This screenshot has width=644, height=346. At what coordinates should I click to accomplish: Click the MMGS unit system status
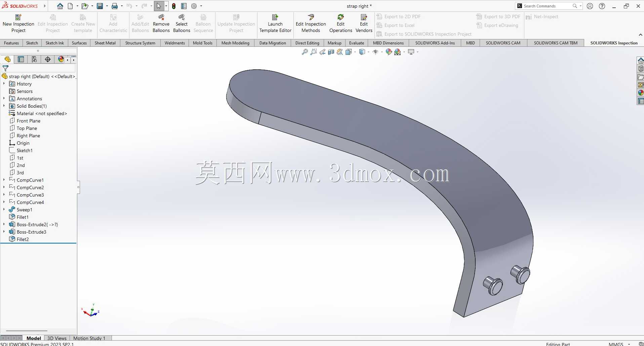click(x=616, y=344)
